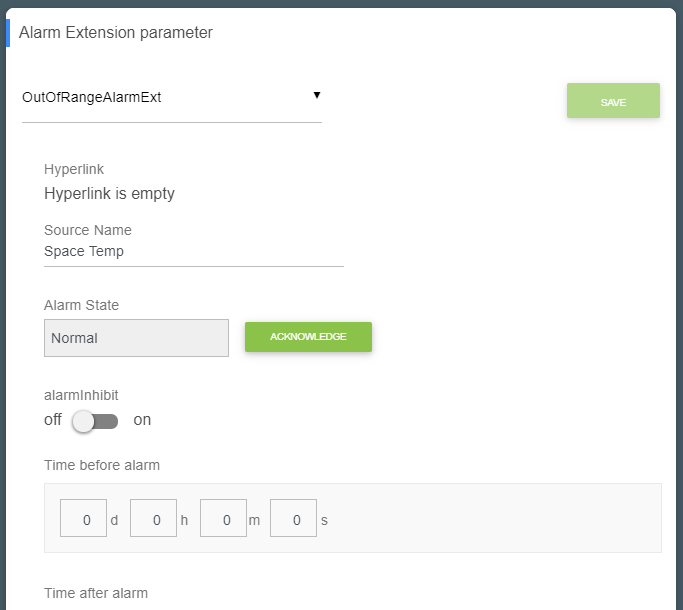Focus the Source Name field with Space Temp
Screen dimensions: 683x610
pyautogui.click(x=193, y=252)
